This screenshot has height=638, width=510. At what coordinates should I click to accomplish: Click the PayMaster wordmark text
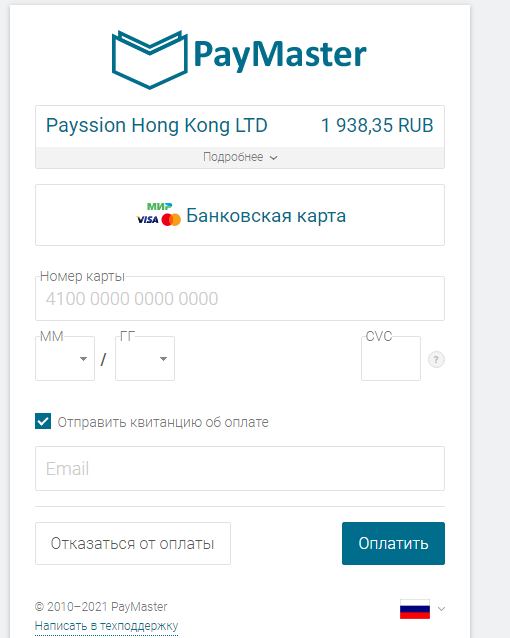coord(280,55)
